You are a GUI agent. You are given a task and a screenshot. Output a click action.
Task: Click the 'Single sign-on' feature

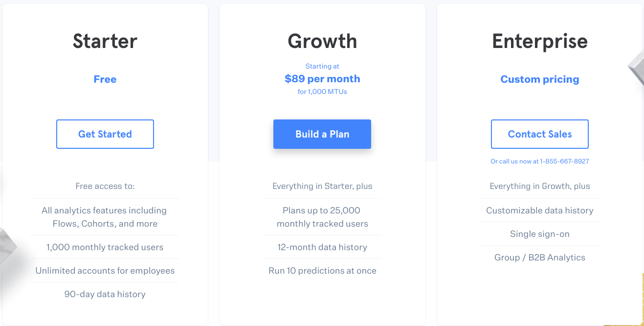[x=539, y=234]
